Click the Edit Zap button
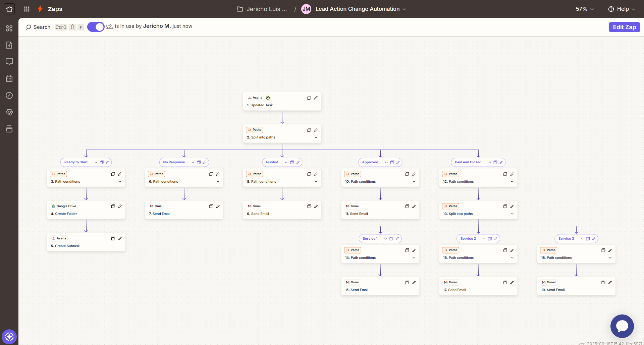 624,27
